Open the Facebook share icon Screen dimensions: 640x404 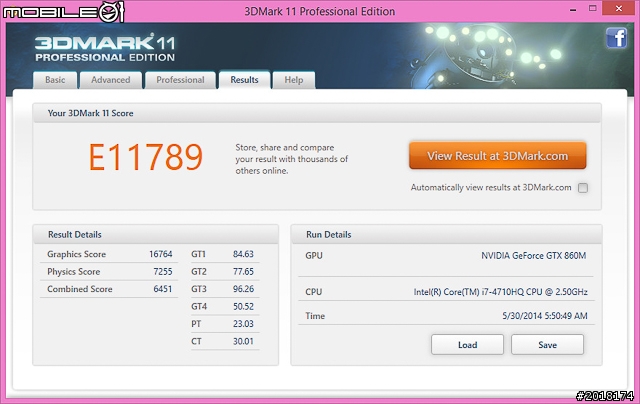[x=616, y=38]
